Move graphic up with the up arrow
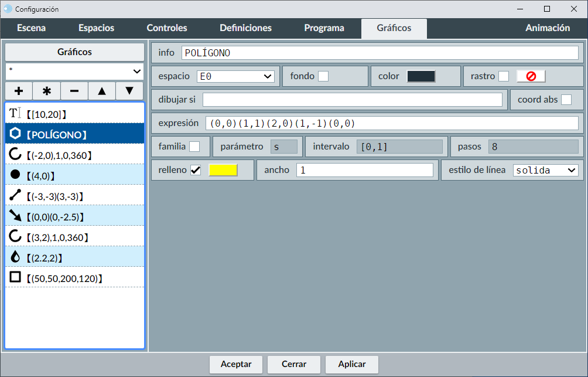Image resolution: width=588 pixels, height=377 pixels. [x=102, y=91]
